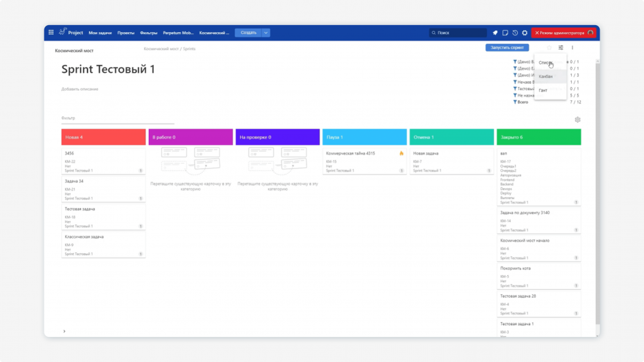Click the Режим администратора button
The width and height of the screenshot is (644, 362).
(563, 33)
